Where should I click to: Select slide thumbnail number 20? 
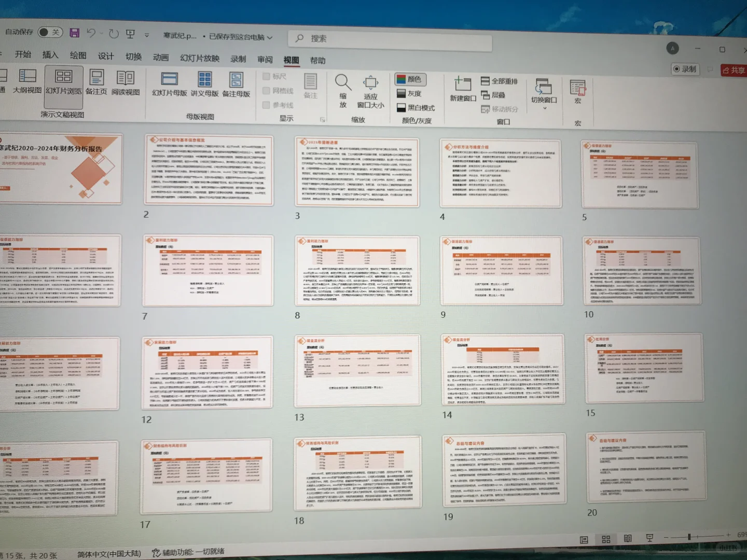point(646,467)
